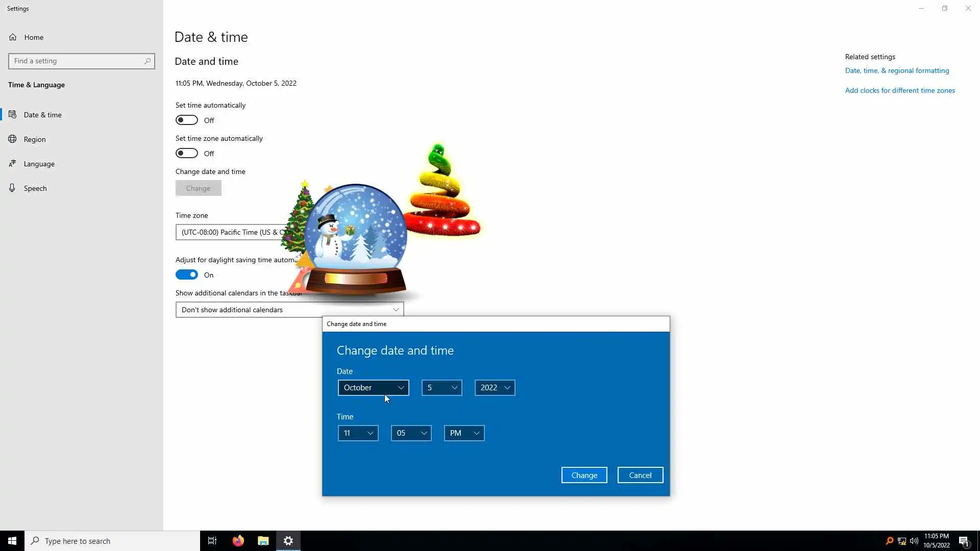Open the year 2022 dropdown
980x551 pixels.
coord(495,388)
